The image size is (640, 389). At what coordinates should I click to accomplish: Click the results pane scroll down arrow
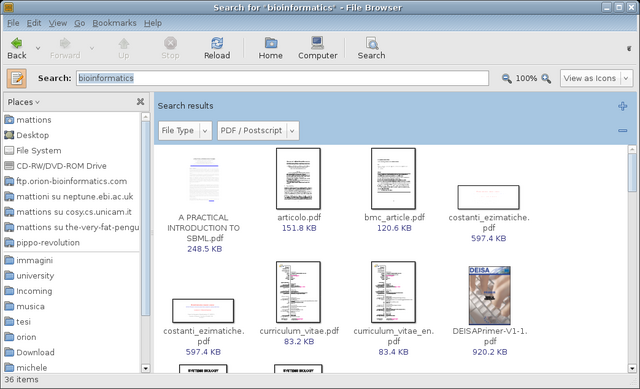click(632, 369)
